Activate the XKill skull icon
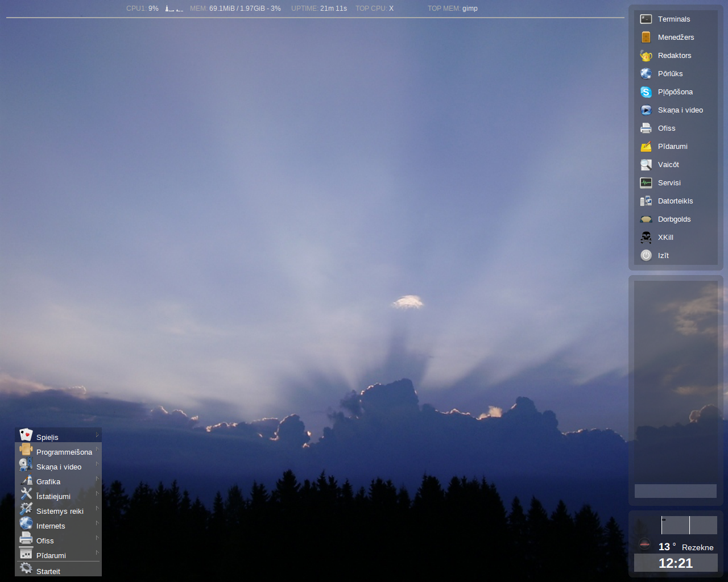This screenshot has height=582, width=728. 646,237
